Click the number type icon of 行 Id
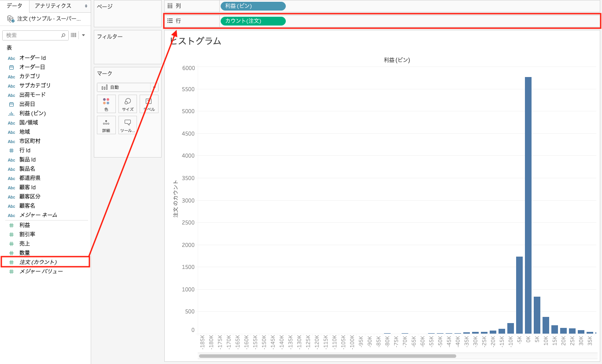Image resolution: width=602 pixels, height=364 pixels. coord(11,151)
